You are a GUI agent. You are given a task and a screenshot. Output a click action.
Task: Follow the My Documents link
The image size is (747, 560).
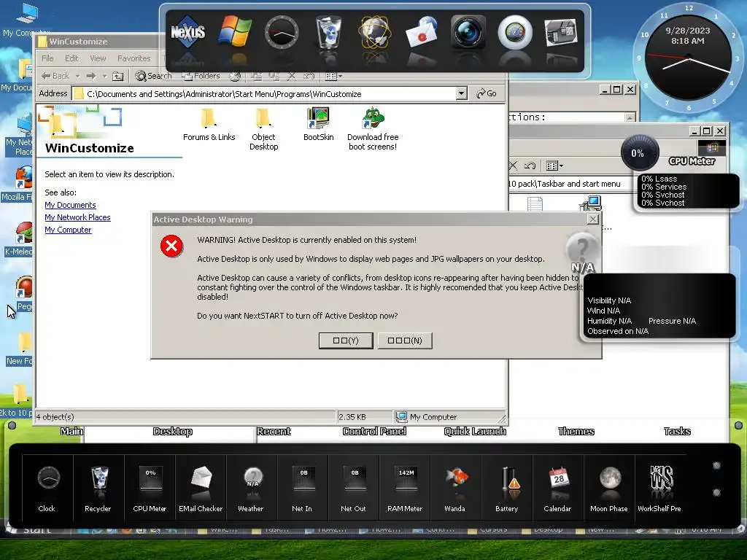coord(70,205)
